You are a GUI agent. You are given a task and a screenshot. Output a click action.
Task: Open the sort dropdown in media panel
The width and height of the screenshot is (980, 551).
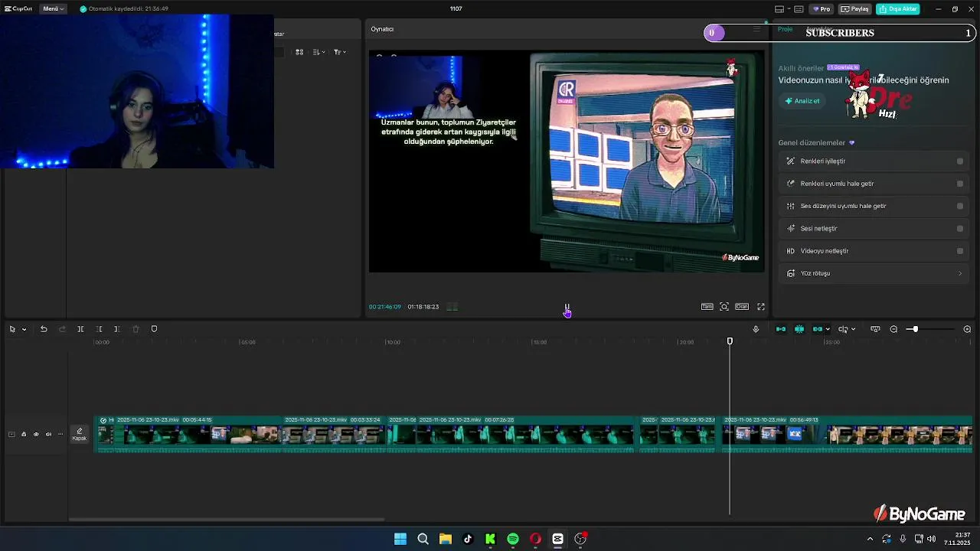(319, 52)
